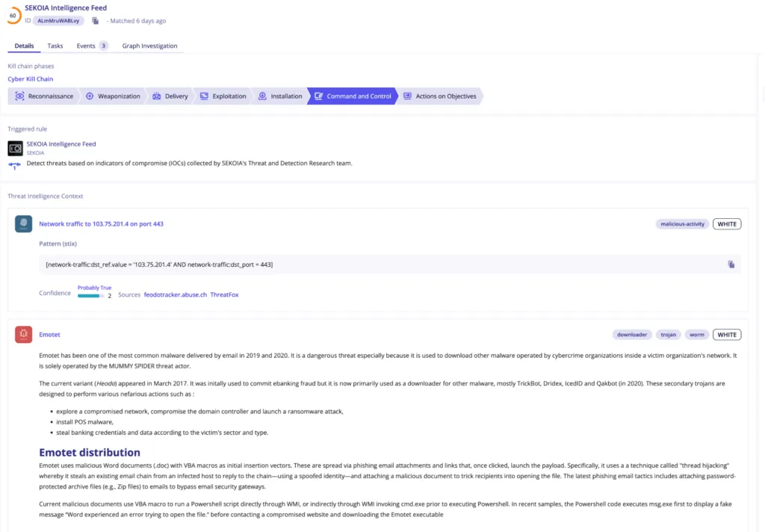Click the Probably True confidence label
765x532 pixels.
pyautogui.click(x=94, y=288)
